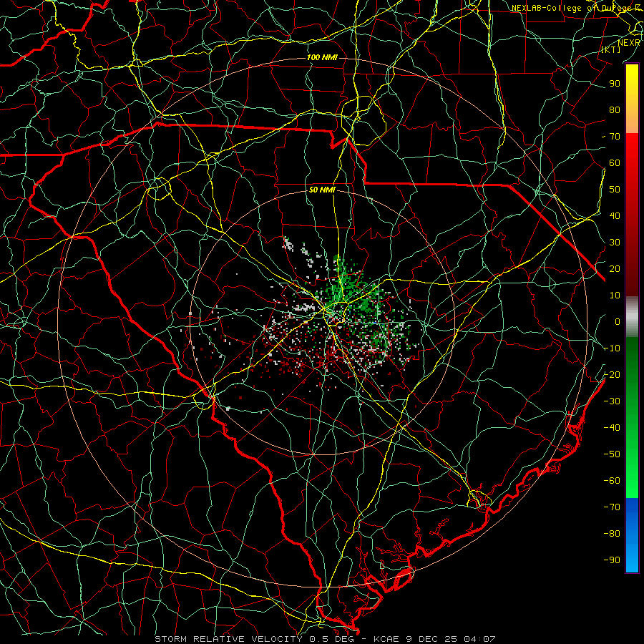Select the positive 80 knot scale label
Screen dimensions: 644x644
615,110
